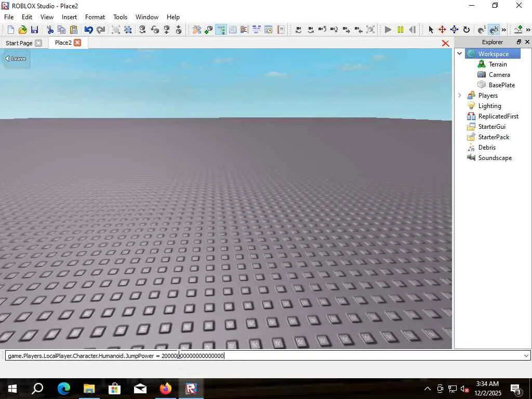Open a file with the folder icon

(x=23, y=30)
